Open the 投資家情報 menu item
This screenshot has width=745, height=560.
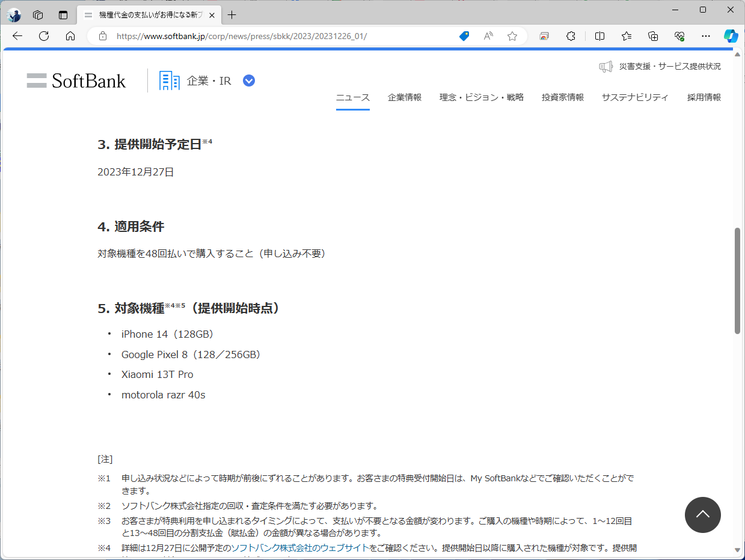click(x=563, y=97)
